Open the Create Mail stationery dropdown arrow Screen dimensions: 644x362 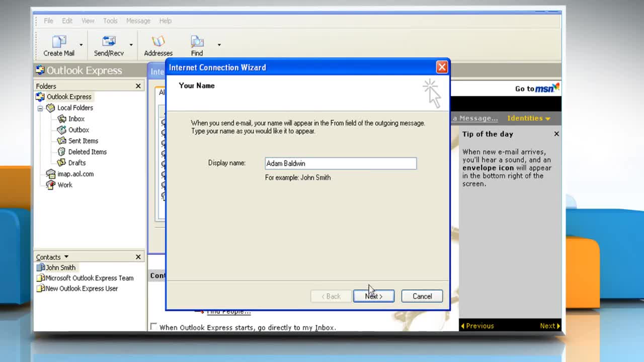(x=81, y=45)
